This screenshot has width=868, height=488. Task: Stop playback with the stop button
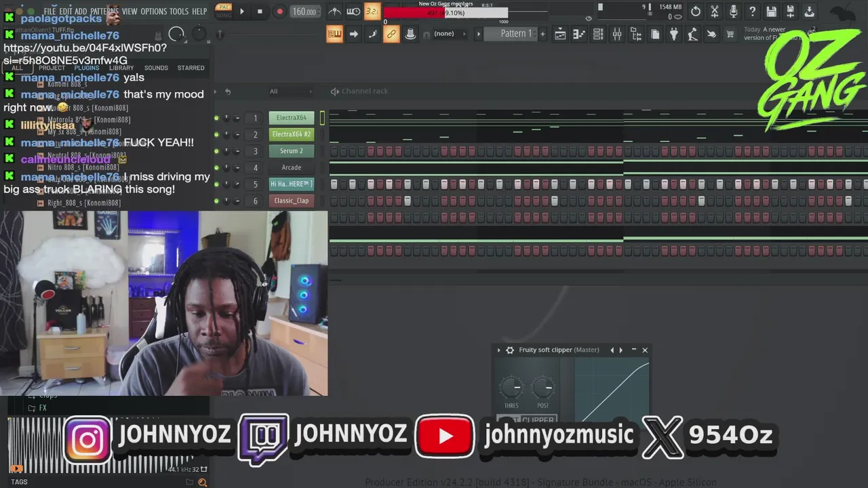(260, 12)
